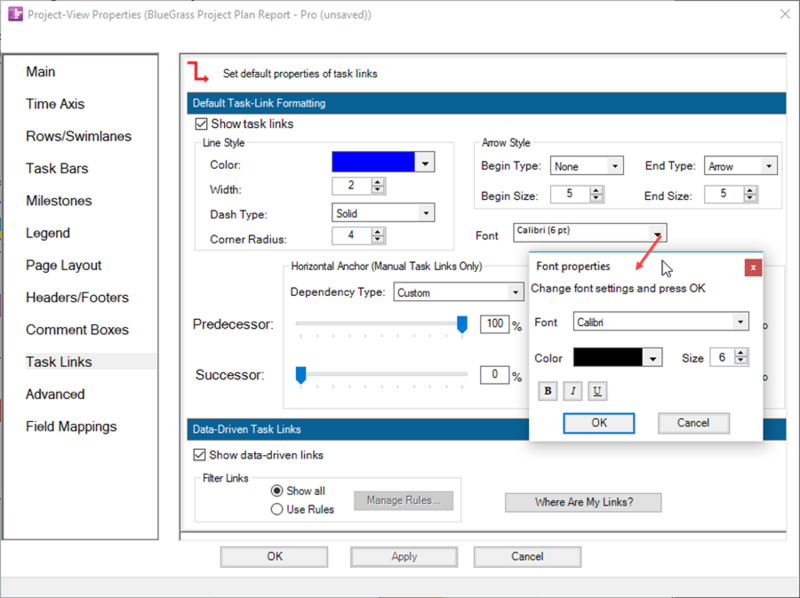Image resolution: width=800 pixels, height=598 pixels.
Task: Open the Begin Type dropdown
Action: pos(615,166)
